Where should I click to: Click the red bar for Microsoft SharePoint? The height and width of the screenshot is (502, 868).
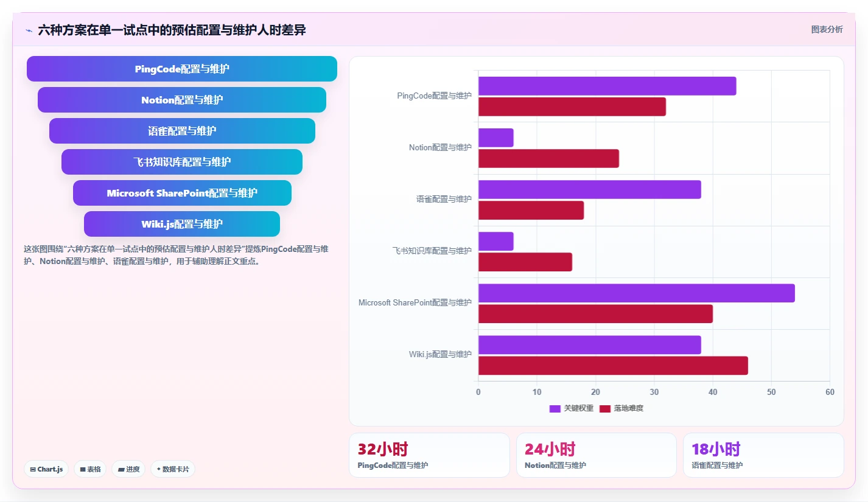pyautogui.click(x=595, y=313)
